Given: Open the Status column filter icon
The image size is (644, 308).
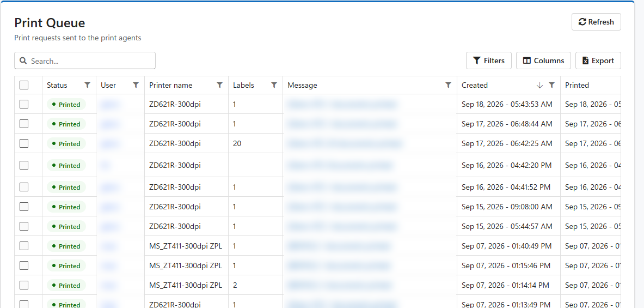Looking at the screenshot, I should pyautogui.click(x=87, y=85).
